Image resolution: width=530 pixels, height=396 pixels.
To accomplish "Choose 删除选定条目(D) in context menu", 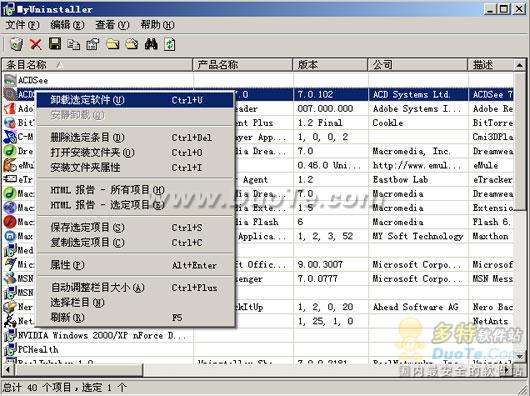I will [x=135, y=138].
